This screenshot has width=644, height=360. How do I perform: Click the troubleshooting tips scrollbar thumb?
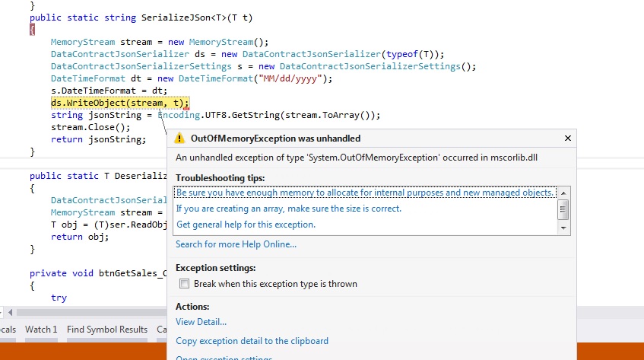point(563,208)
